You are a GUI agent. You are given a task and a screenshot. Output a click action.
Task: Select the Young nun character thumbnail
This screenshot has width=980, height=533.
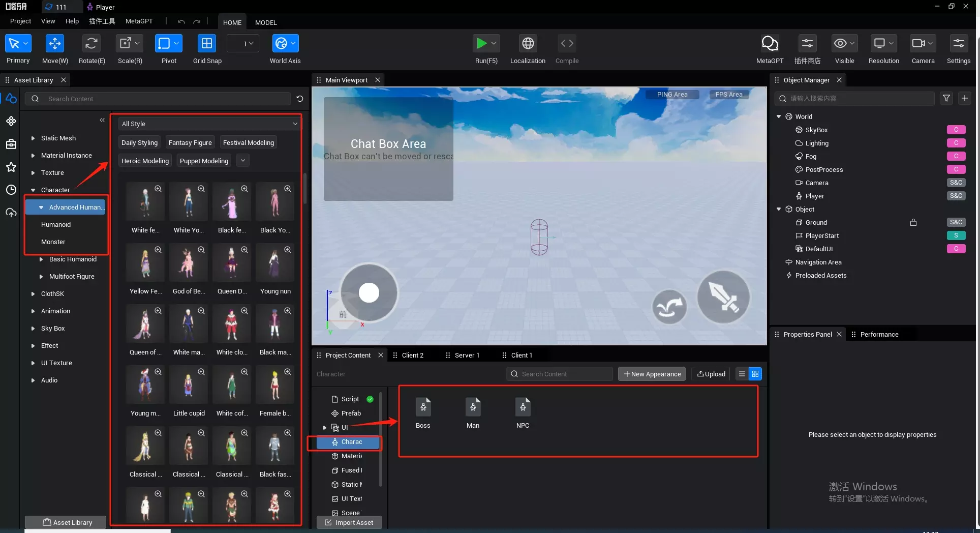click(x=275, y=263)
